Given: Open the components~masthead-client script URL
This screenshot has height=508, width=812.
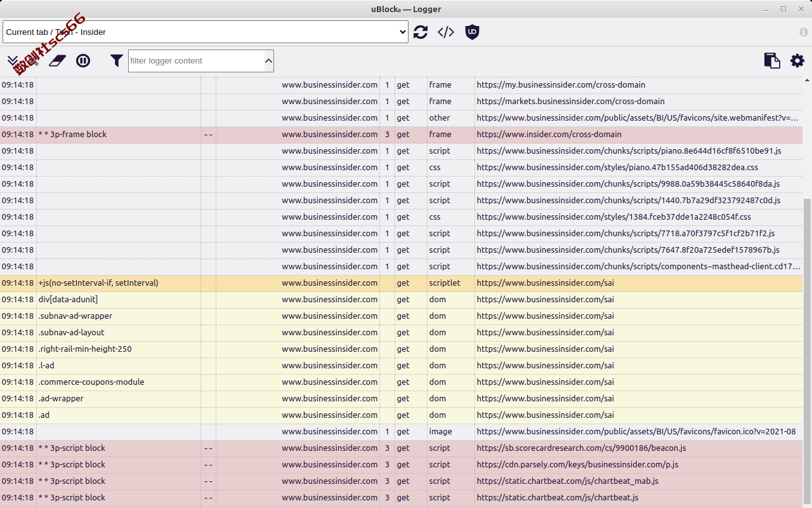Looking at the screenshot, I should tap(639, 267).
